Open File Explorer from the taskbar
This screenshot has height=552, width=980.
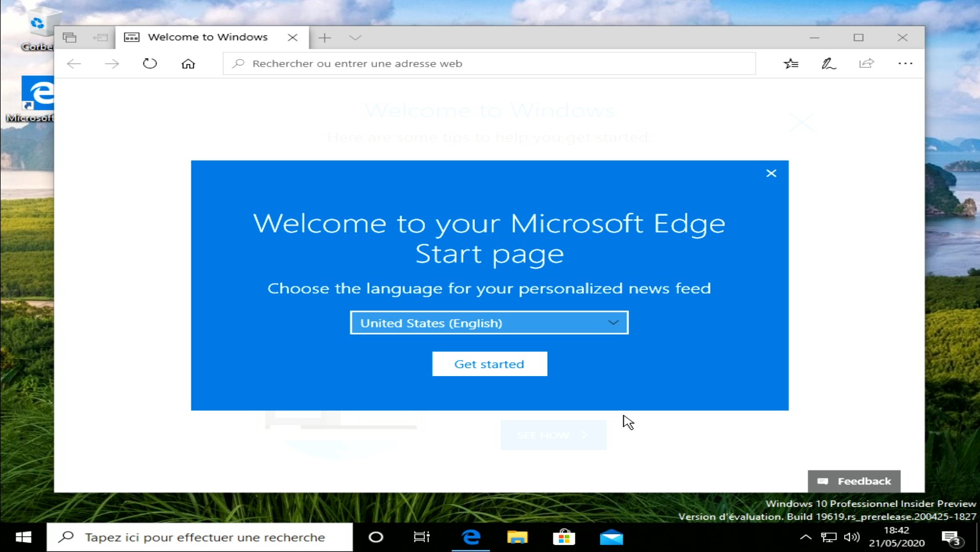click(517, 538)
